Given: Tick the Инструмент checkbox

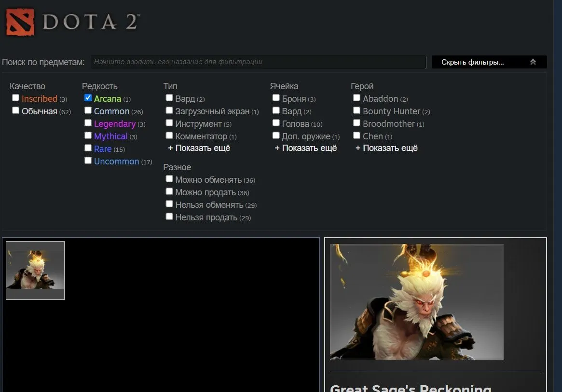Looking at the screenshot, I should coord(169,123).
